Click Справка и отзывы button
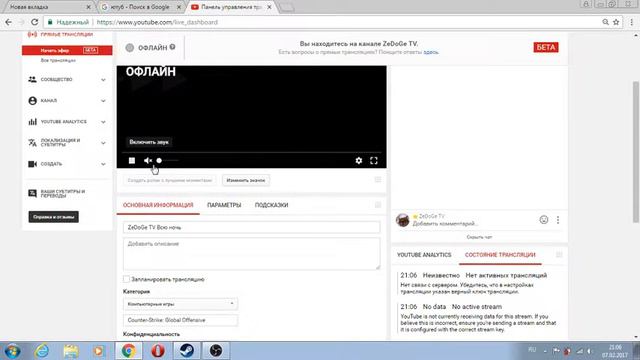The height and width of the screenshot is (360, 640). pos(53,217)
